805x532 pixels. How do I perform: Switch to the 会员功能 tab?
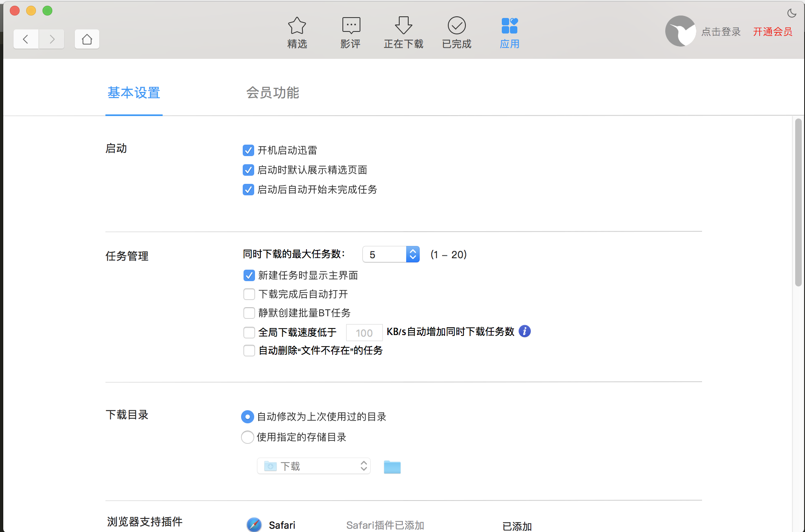pyautogui.click(x=273, y=93)
